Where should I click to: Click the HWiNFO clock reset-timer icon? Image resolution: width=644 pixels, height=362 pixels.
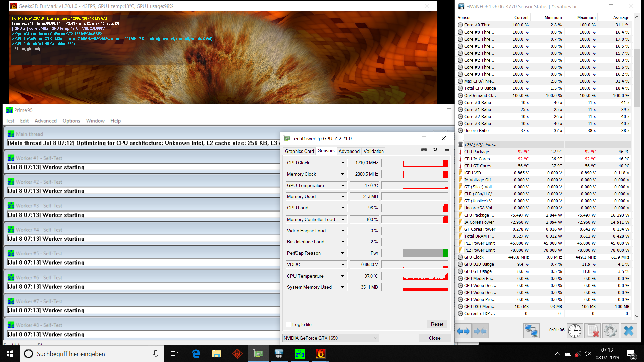point(575,331)
